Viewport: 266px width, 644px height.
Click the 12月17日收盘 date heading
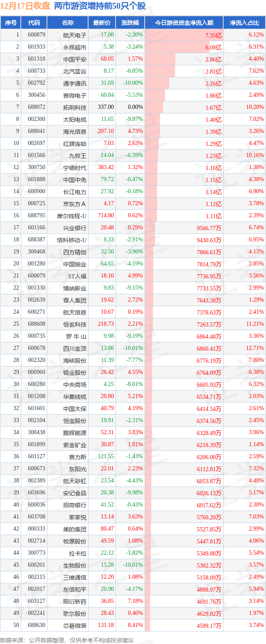pyautogui.click(x=25, y=6)
